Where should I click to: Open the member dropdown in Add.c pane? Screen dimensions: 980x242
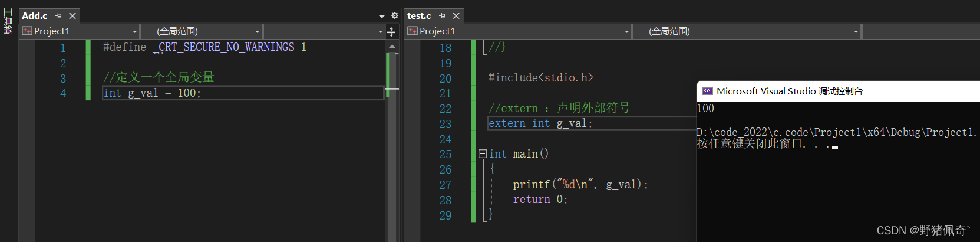(380, 31)
